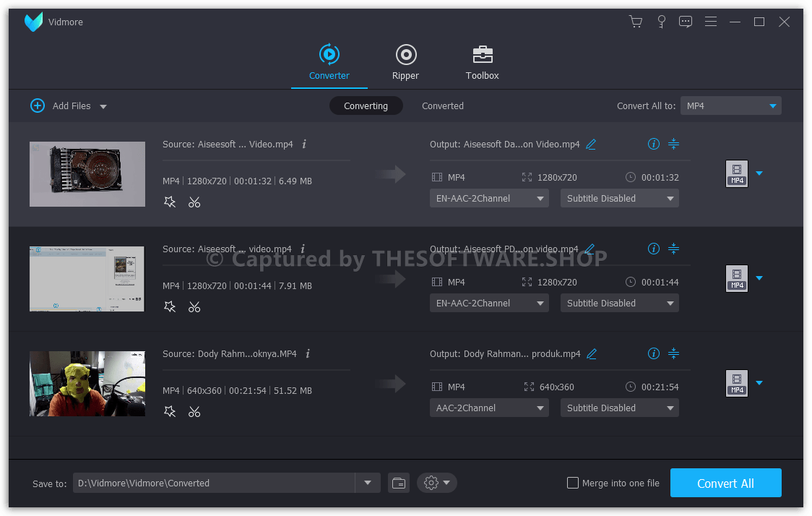812x516 pixels.
Task: Open the feedback chat icon in title bar
Action: [x=685, y=22]
